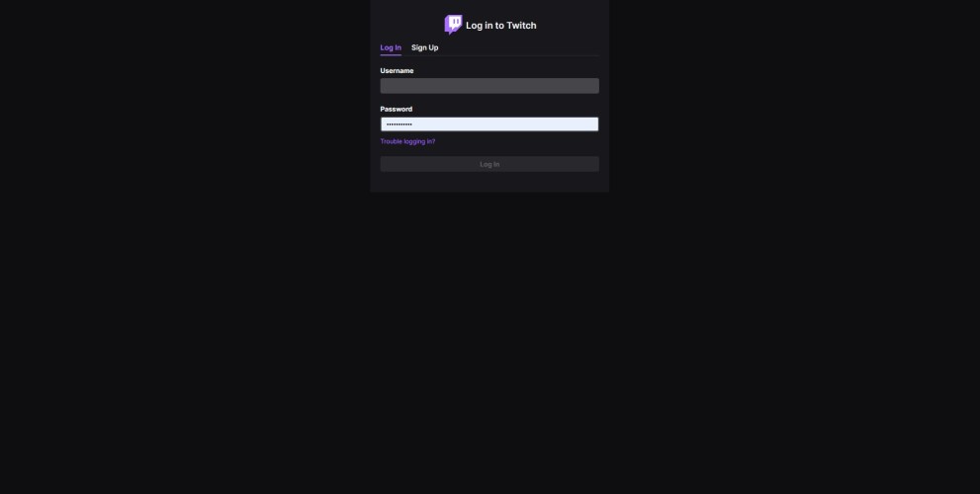This screenshot has height=494, width=980.
Task: Click the purple underline beneath Log In tab
Action: pyautogui.click(x=391, y=55)
